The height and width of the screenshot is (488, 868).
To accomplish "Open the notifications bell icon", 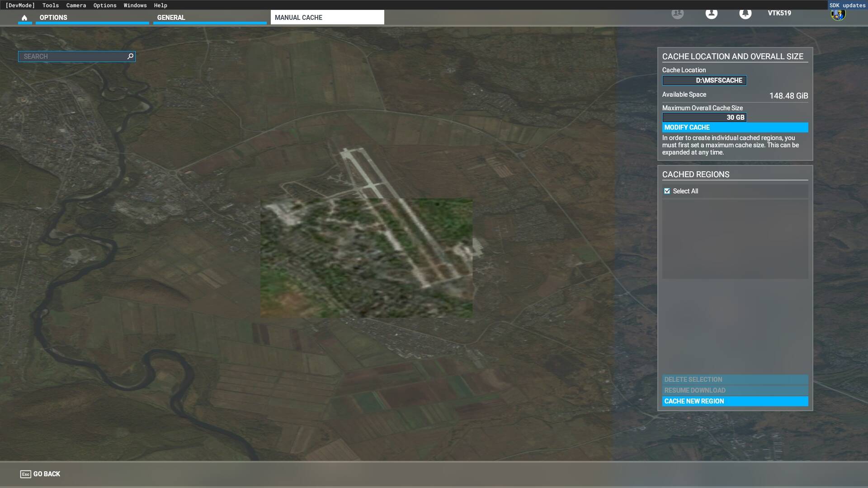I will click(x=745, y=13).
